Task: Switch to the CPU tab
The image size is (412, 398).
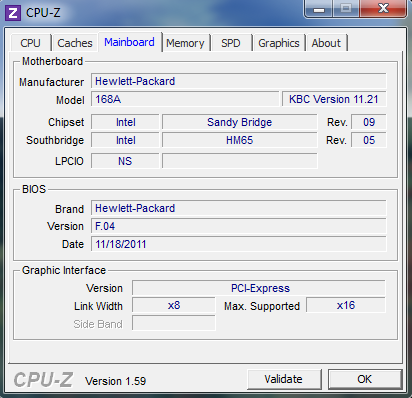Action: point(30,43)
